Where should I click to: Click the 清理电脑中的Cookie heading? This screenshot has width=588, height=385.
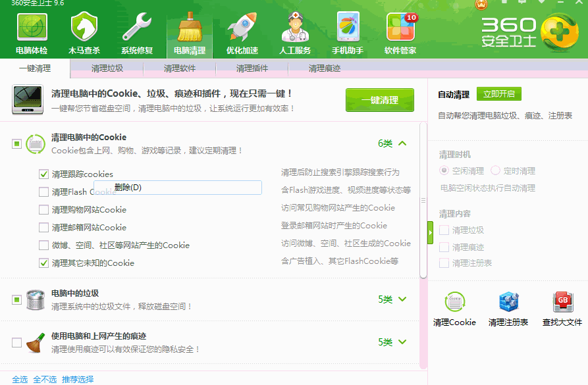[89, 137]
